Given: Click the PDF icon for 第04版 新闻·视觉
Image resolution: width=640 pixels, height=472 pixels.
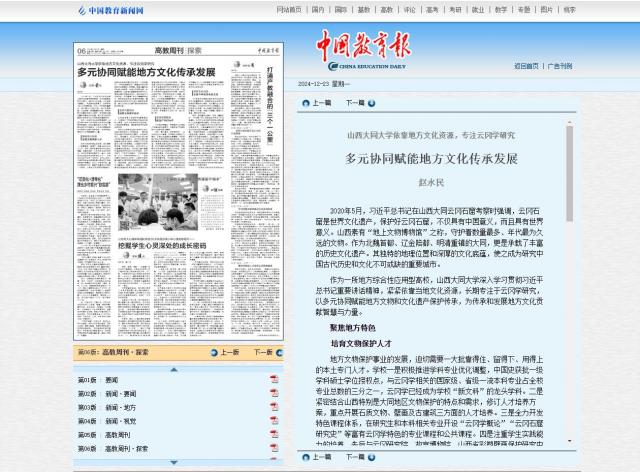Looking at the screenshot, I should [x=274, y=422].
